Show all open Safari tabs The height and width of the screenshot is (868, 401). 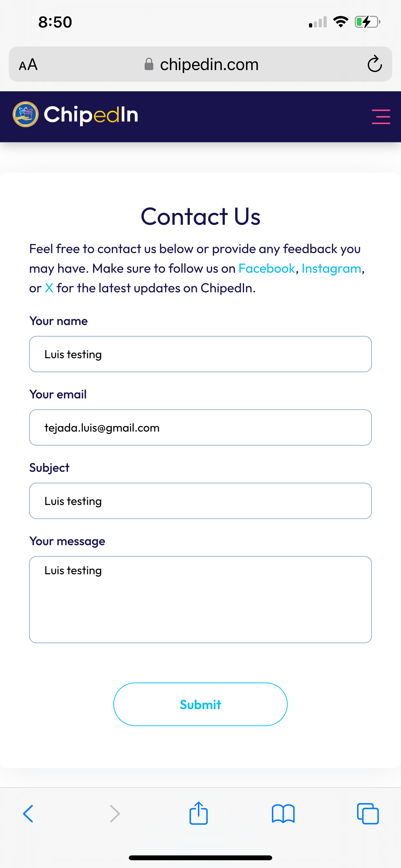(x=368, y=814)
